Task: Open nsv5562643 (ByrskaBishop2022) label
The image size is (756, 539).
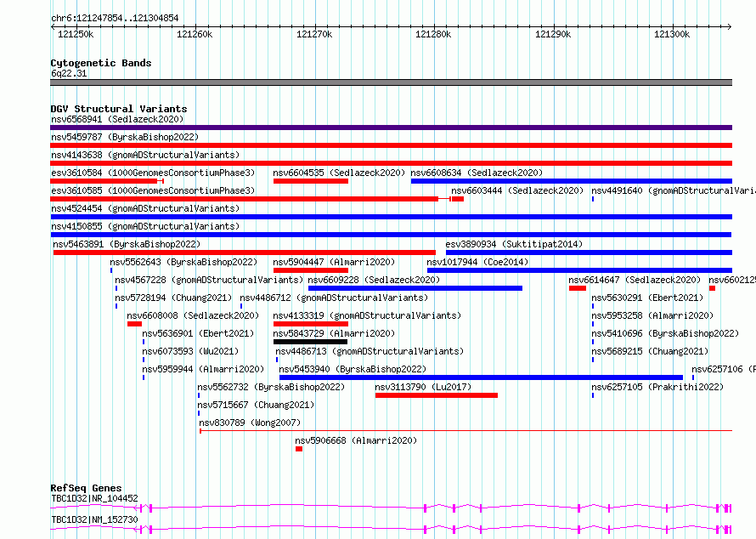Action: (183, 262)
